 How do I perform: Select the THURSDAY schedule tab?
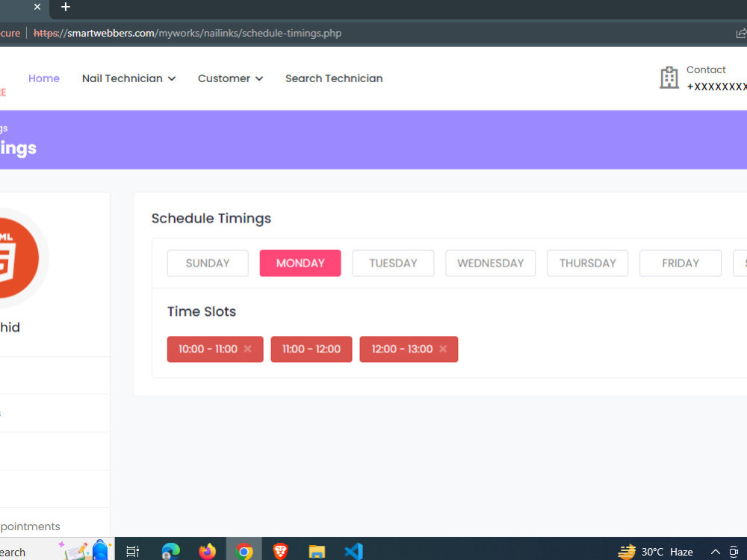pos(587,264)
